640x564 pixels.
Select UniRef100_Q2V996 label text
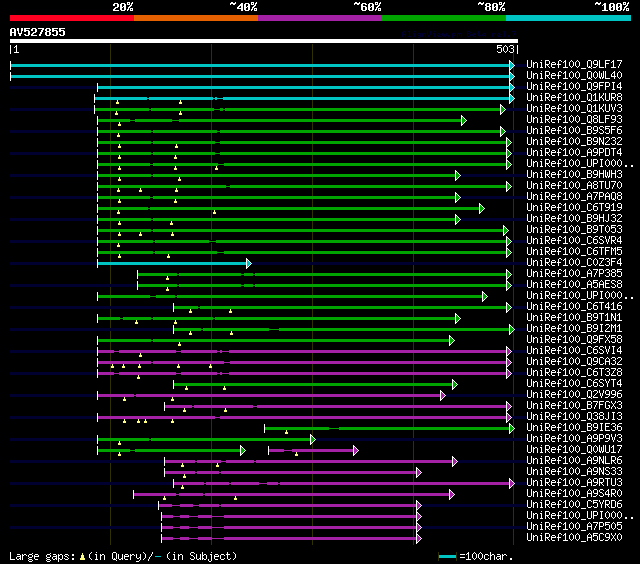(x=574, y=395)
